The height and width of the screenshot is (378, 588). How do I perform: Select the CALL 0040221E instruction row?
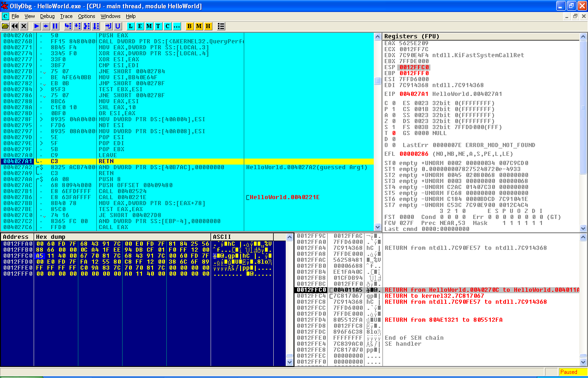pos(187,197)
